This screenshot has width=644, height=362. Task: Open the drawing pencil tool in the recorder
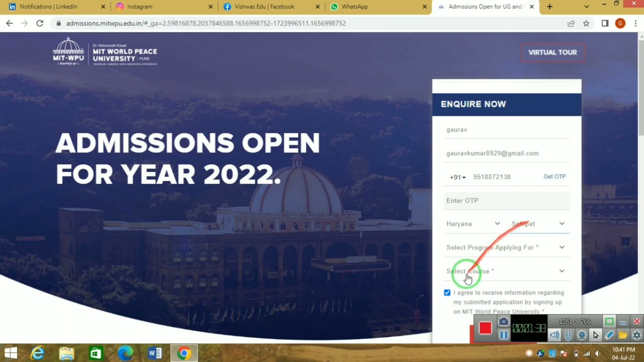(609, 335)
